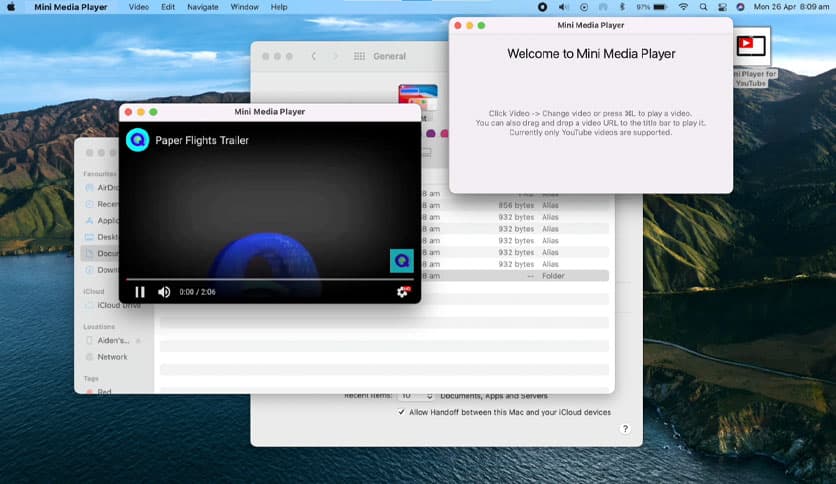Open Wi-Fi status in menu bar
The height and width of the screenshot is (484, 836).
[683, 7]
